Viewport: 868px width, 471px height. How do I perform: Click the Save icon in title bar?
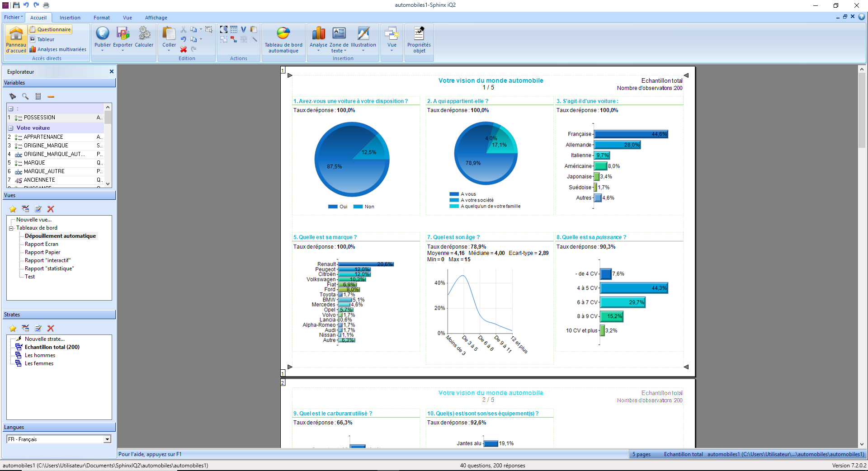click(16, 5)
